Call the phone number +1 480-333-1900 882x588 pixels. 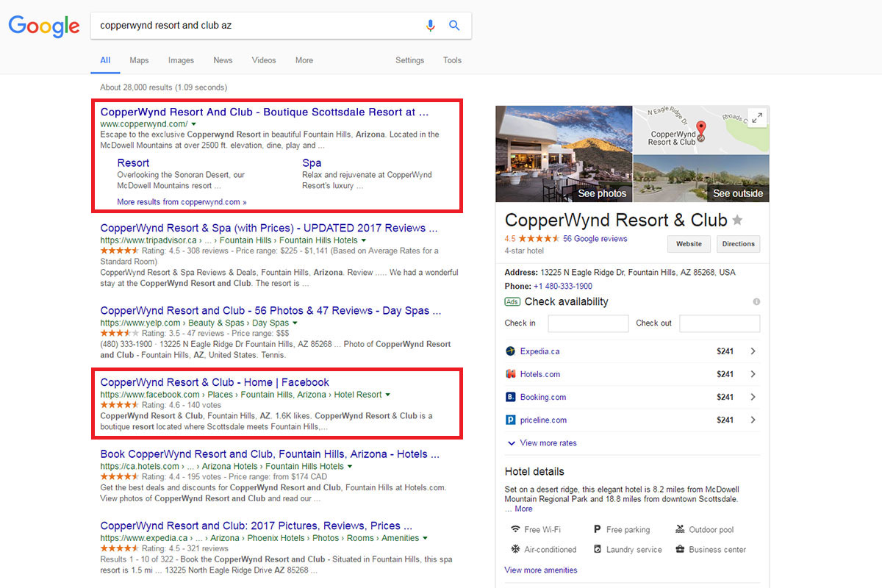(563, 286)
